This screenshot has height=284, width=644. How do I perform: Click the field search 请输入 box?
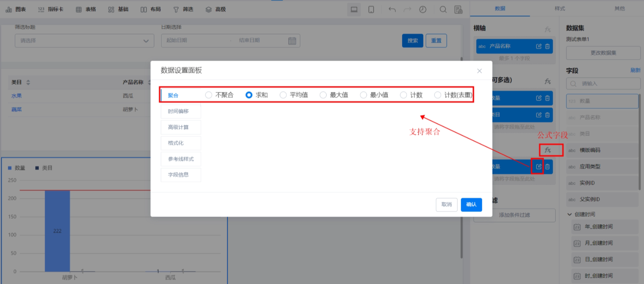603,84
